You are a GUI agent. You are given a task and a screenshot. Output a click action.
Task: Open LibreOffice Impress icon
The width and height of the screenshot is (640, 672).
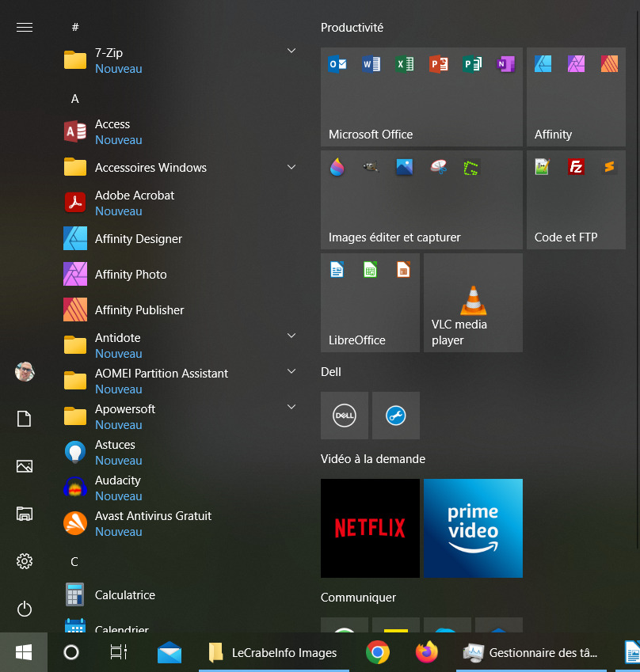[404, 270]
